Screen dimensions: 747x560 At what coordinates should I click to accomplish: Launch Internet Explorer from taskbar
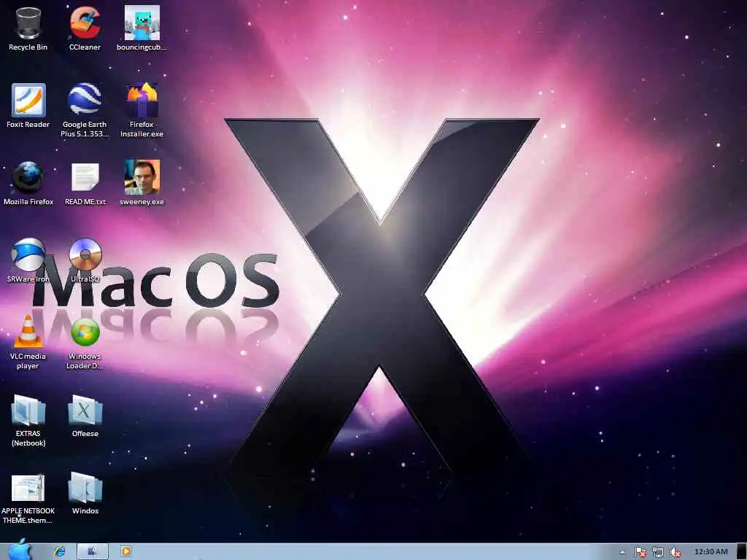click(x=59, y=551)
